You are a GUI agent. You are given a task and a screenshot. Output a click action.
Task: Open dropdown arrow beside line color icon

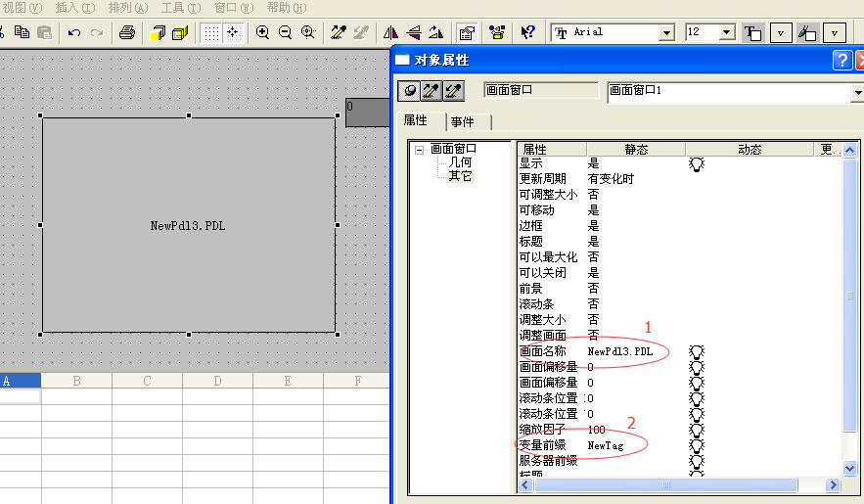click(835, 33)
